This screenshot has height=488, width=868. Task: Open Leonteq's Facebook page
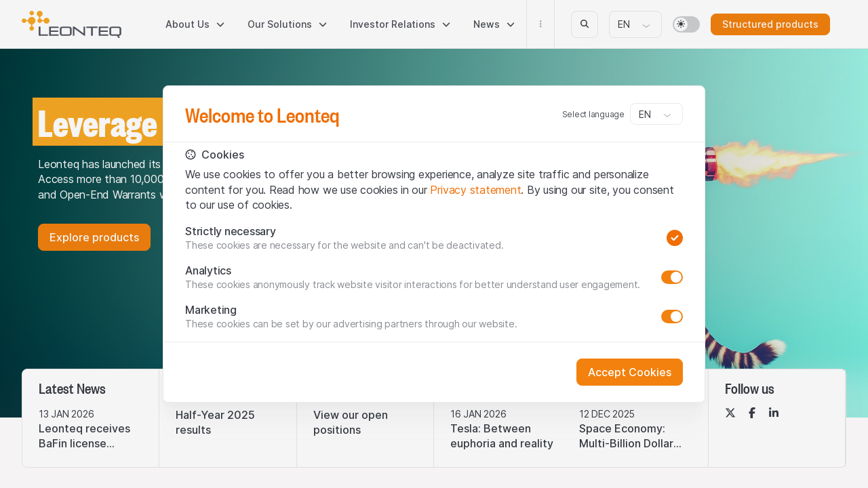(x=752, y=413)
